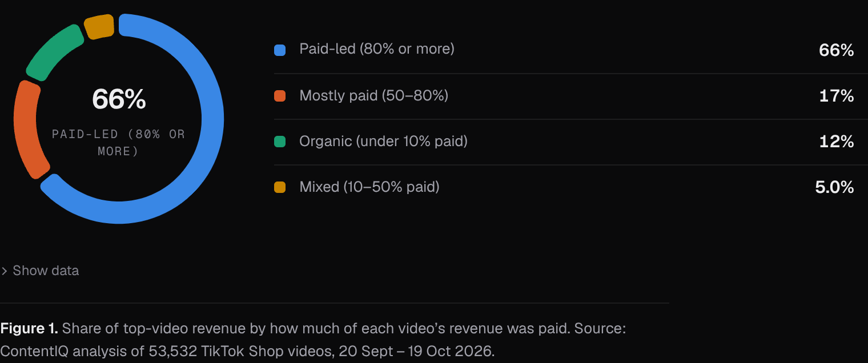Click the large 66% figure inside the donut
Viewport: 868px width, 363px height.
click(x=119, y=99)
